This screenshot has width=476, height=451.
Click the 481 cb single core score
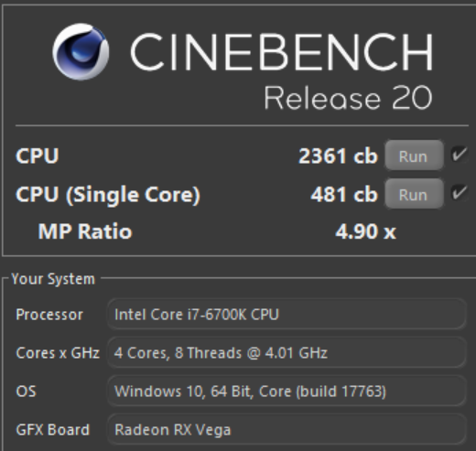(344, 194)
